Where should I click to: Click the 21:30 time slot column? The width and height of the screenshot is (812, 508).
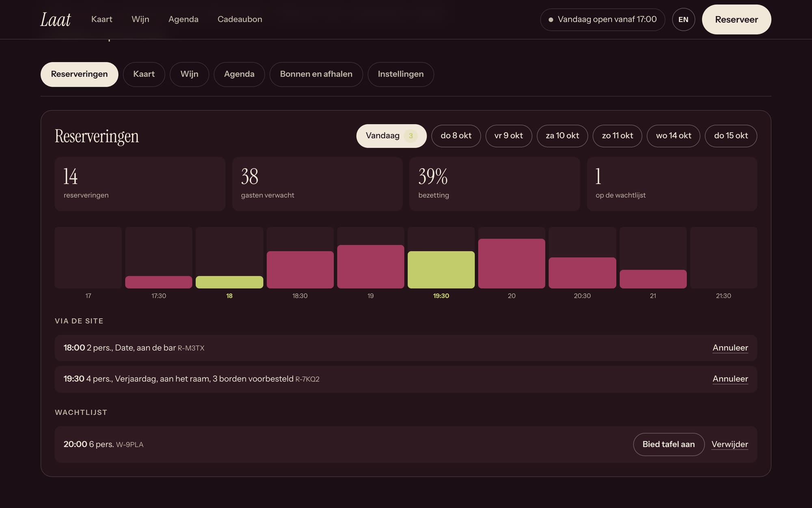[723, 258]
